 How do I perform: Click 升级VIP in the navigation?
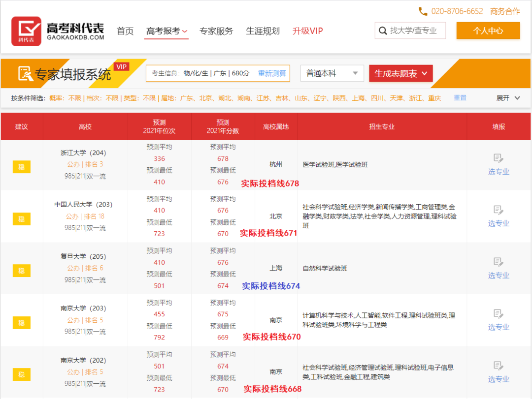[x=308, y=31]
